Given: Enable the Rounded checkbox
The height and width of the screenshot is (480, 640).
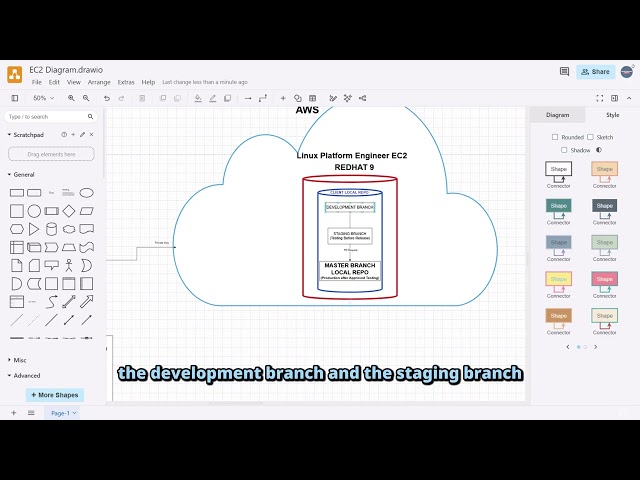Looking at the screenshot, I should (x=555, y=137).
